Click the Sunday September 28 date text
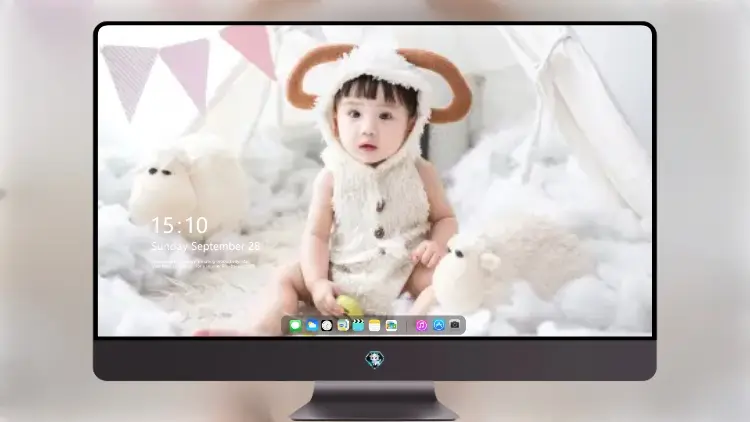Viewport: 750px width, 422px height. point(206,246)
